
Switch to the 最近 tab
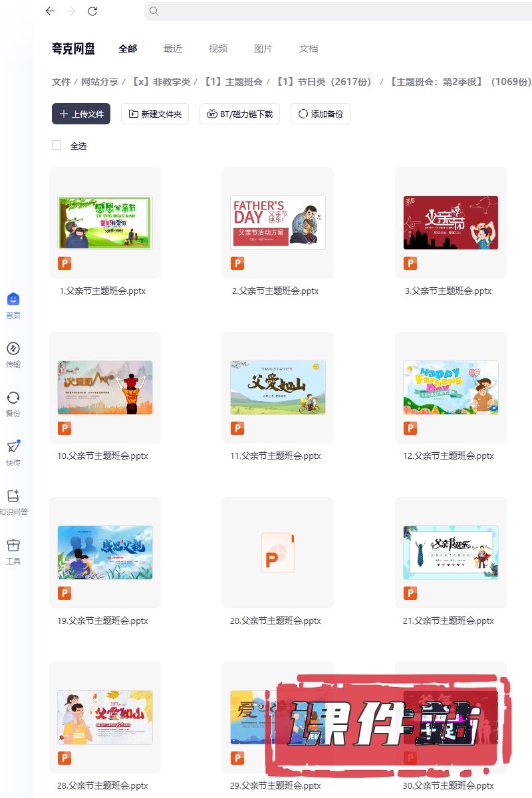[x=173, y=49]
